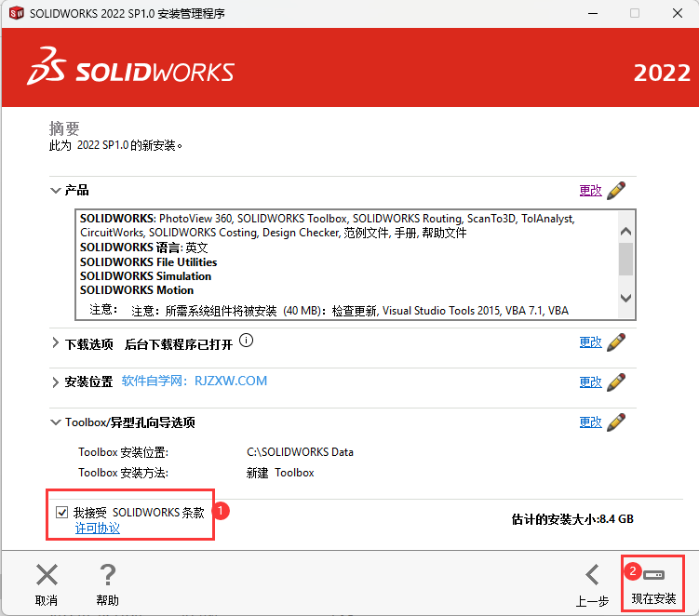Open the 许可协议 link

pos(97,529)
